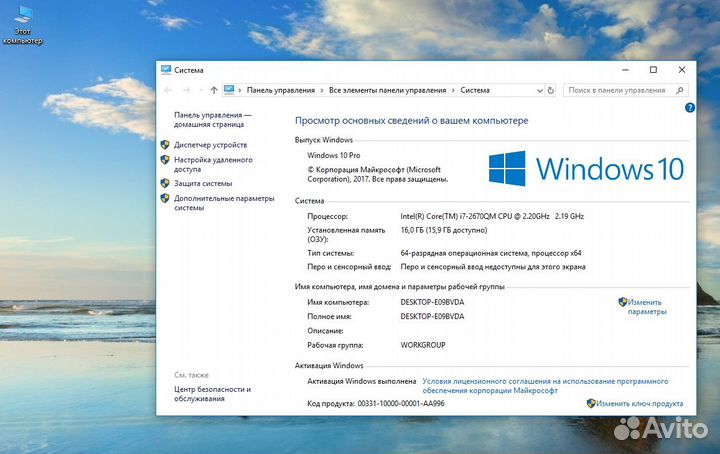Click the computer icon in address bar
The width and height of the screenshot is (720, 454).
pyautogui.click(x=229, y=90)
